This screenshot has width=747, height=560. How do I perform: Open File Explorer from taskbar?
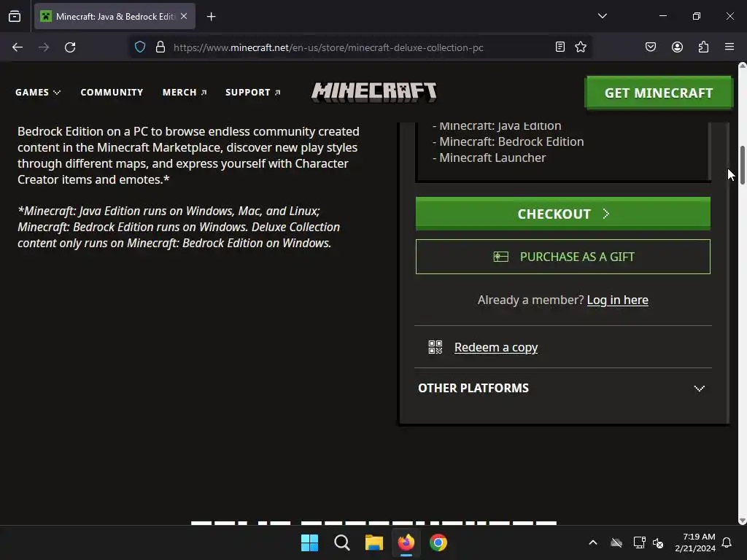[374, 542]
